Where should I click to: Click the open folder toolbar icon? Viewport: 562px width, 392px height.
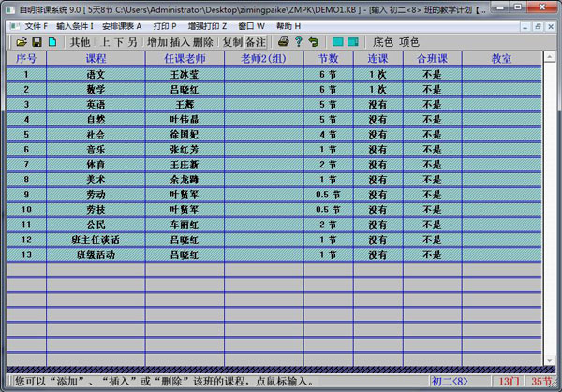[x=22, y=42]
